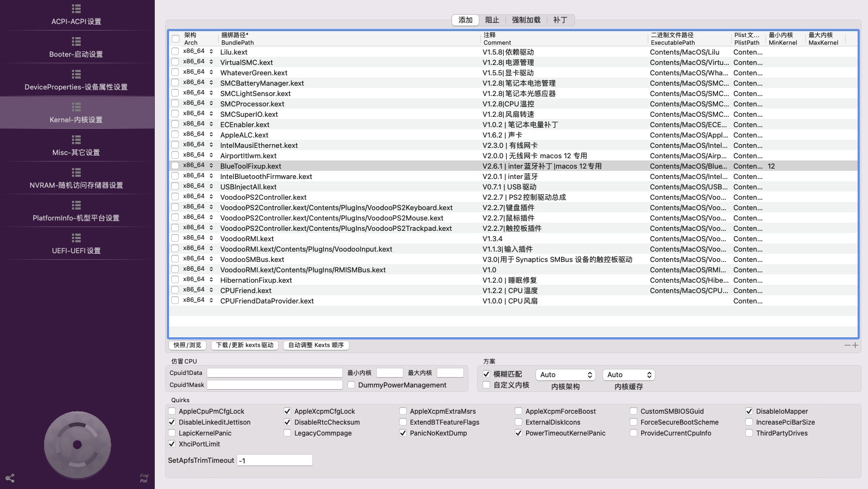Change the Arch stepper for Lilu.kext
Viewport: 868px width, 489px height.
tap(211, 52)
